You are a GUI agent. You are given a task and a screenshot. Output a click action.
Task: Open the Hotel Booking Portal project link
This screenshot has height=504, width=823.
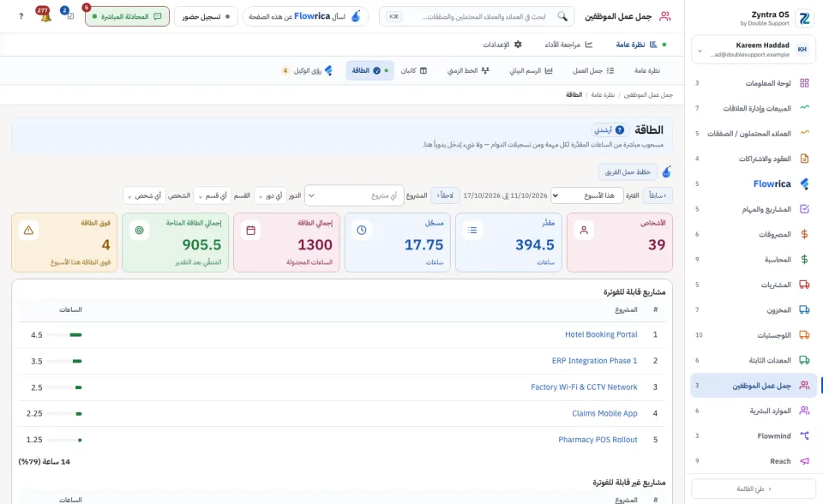tap(601, 334)
